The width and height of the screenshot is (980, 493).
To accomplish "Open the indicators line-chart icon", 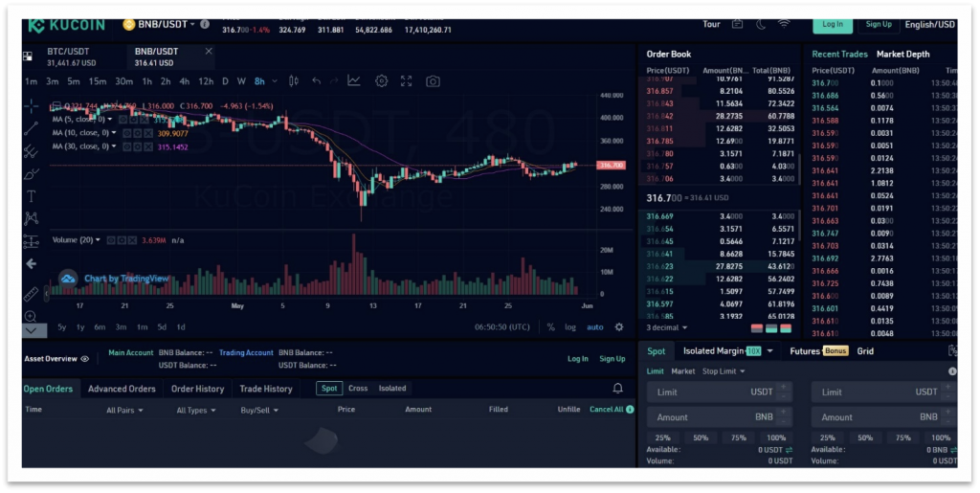I will pos(354,81).
